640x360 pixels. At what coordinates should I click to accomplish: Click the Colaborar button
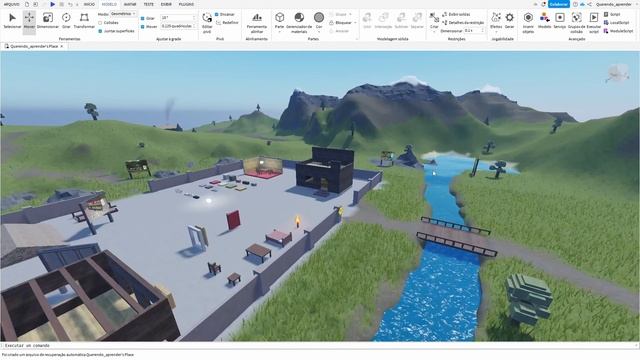click(x=558, y=4)
